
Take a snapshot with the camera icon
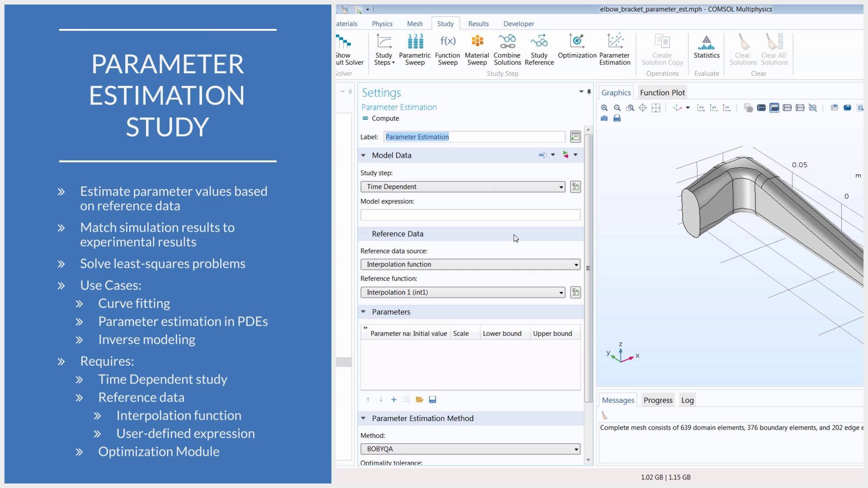(x=604, y=118)
